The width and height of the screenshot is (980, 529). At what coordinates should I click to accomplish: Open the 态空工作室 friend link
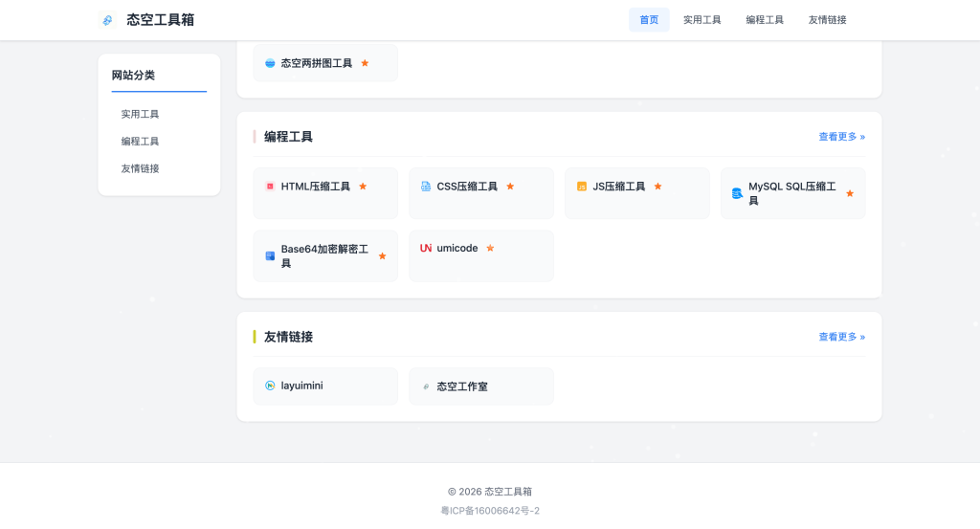point(481,386)
